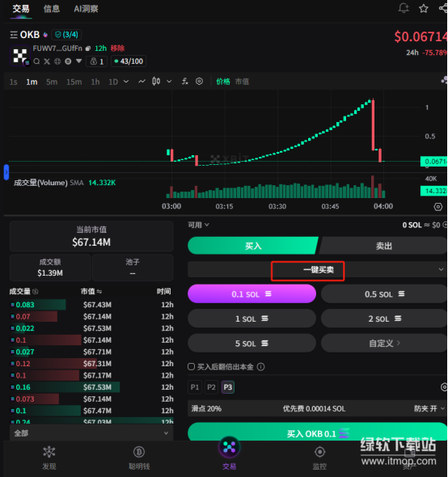Screen dimensions: 448x477
Task: Switch chart to 1h interval
Action: pos(95,82)
